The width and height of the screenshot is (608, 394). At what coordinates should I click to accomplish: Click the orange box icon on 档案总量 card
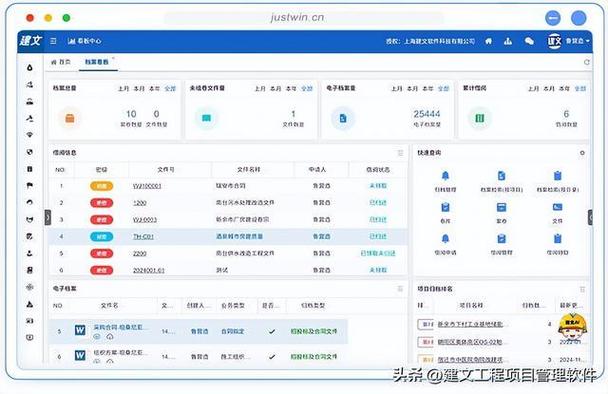point(70,118)
